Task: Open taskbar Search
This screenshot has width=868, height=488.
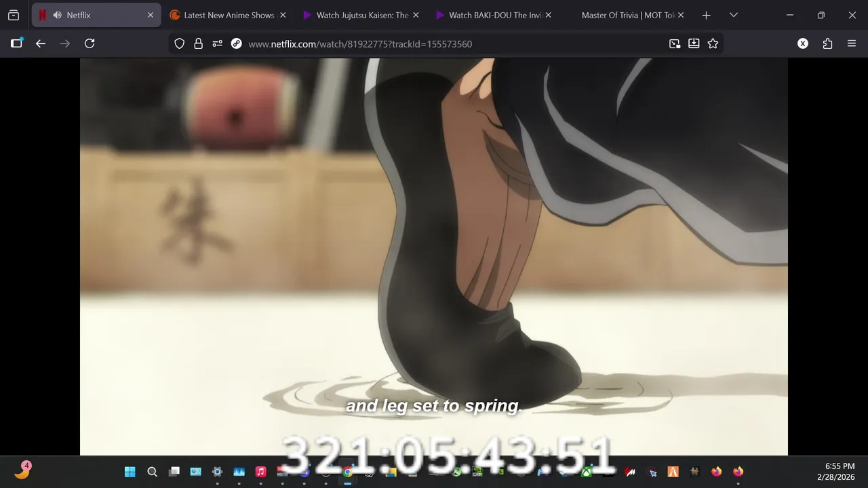Action: coord(152,472)
